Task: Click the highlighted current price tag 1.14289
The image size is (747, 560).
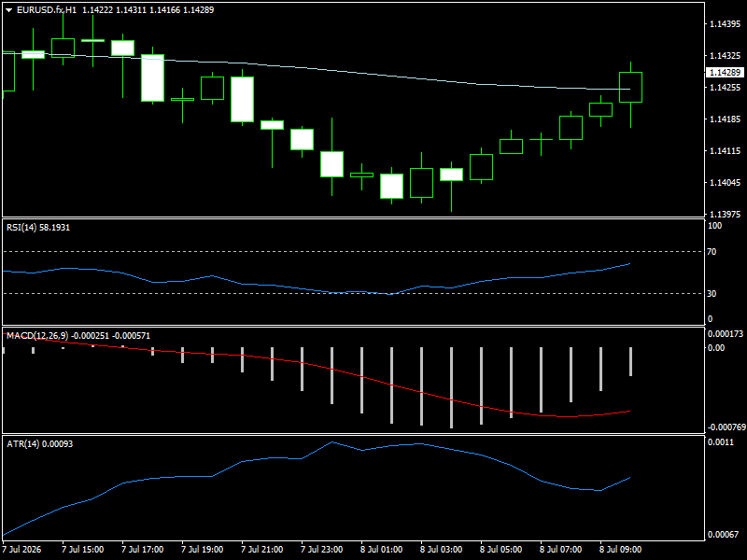Action: pyautogui.click(x=725, y=73)
